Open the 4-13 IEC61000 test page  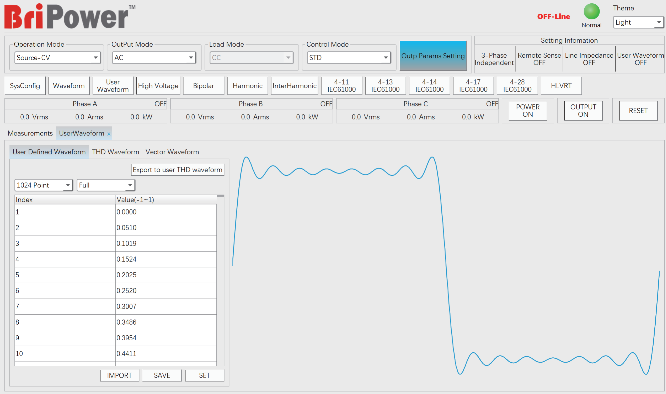click(x=386, y=86)
